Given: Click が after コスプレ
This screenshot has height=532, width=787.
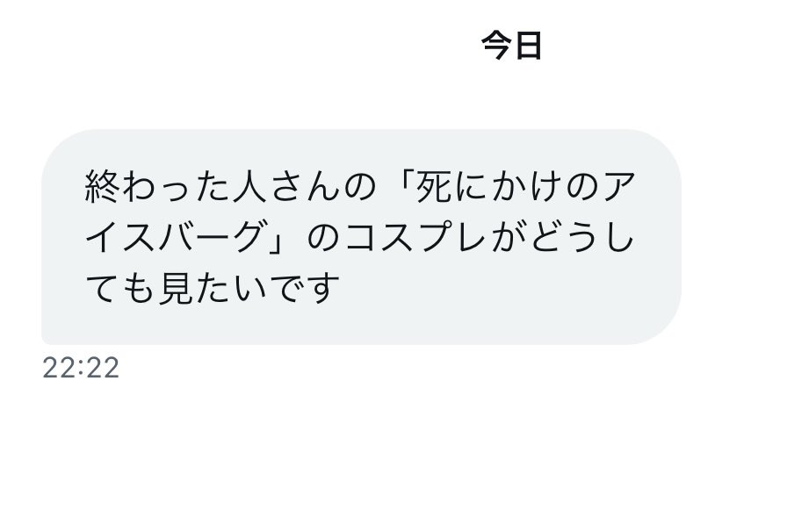Looking at the screenshot, I should tap(509, 238).
